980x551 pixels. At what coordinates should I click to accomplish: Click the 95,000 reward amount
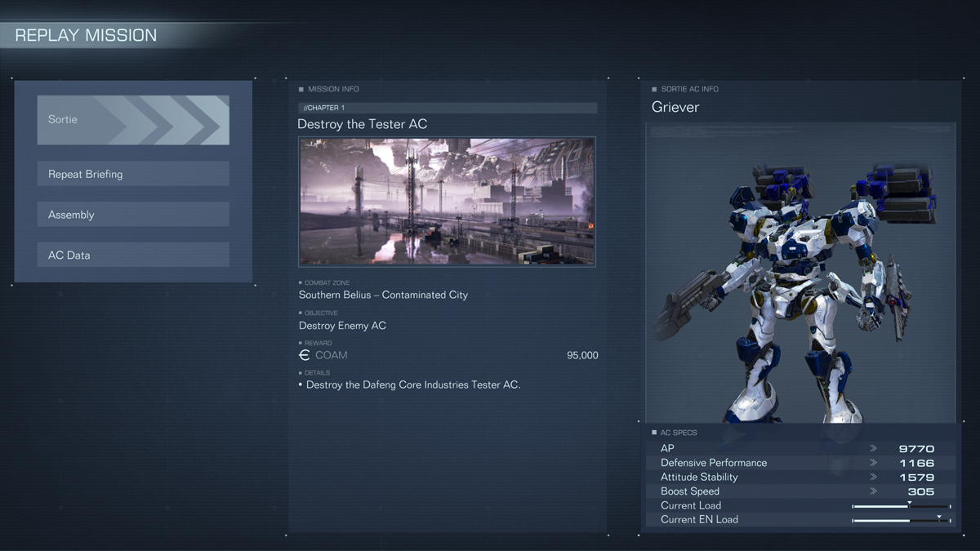582,355
